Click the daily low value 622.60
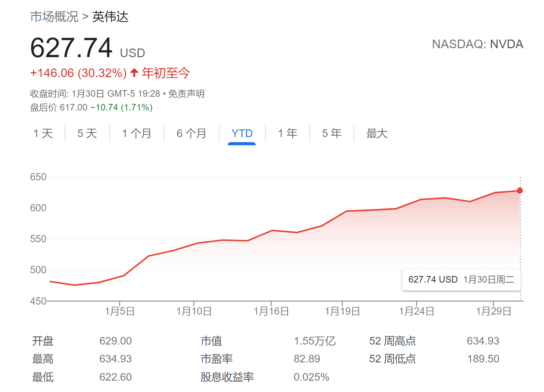The image size is (544, 392). tap(116, 377)
